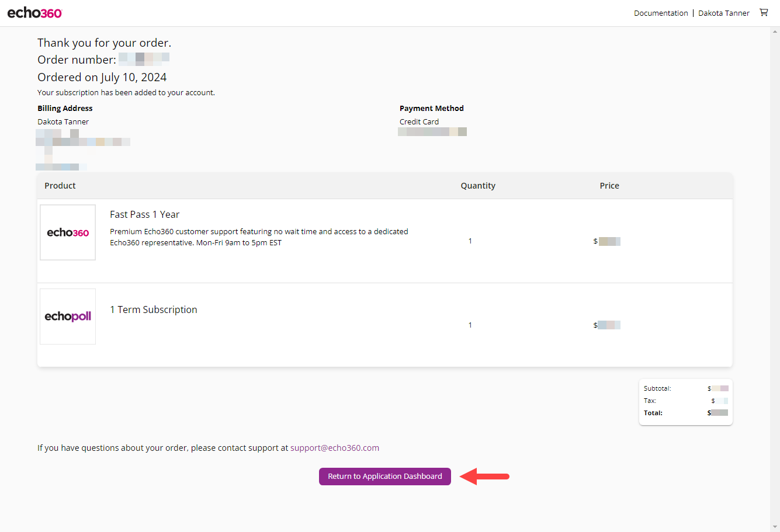Click the Order number label
This screenshot has height=532, width=780.
(x=77, y=60)
